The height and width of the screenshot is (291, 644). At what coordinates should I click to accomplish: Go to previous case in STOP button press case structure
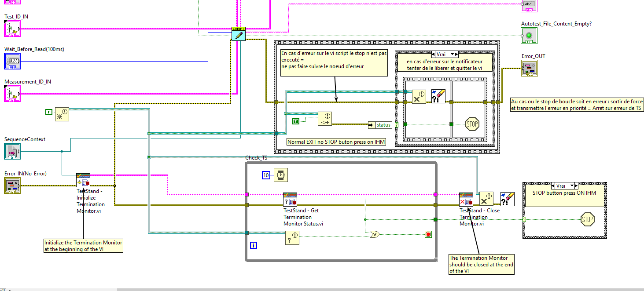pos(553,186)
